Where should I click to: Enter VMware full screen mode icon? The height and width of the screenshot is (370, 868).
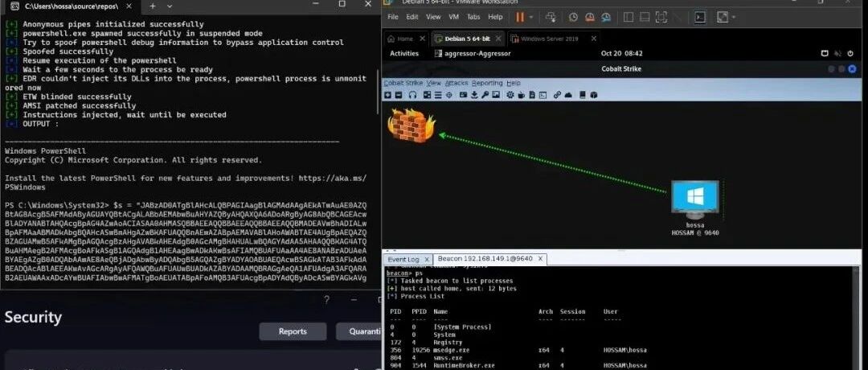(661, 17)
